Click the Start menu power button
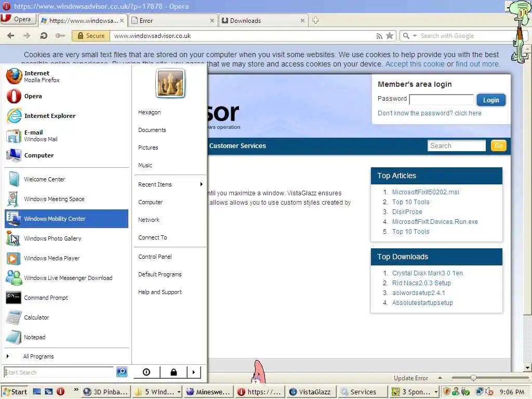The image size is (532, 399). tap(147, 372)
